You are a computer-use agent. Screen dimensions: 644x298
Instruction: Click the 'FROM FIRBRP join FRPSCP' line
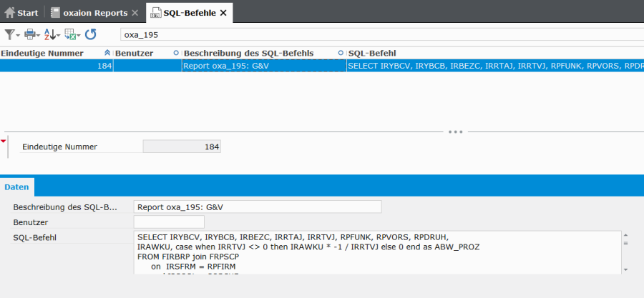pyautogui.click(x=189, y=257)
